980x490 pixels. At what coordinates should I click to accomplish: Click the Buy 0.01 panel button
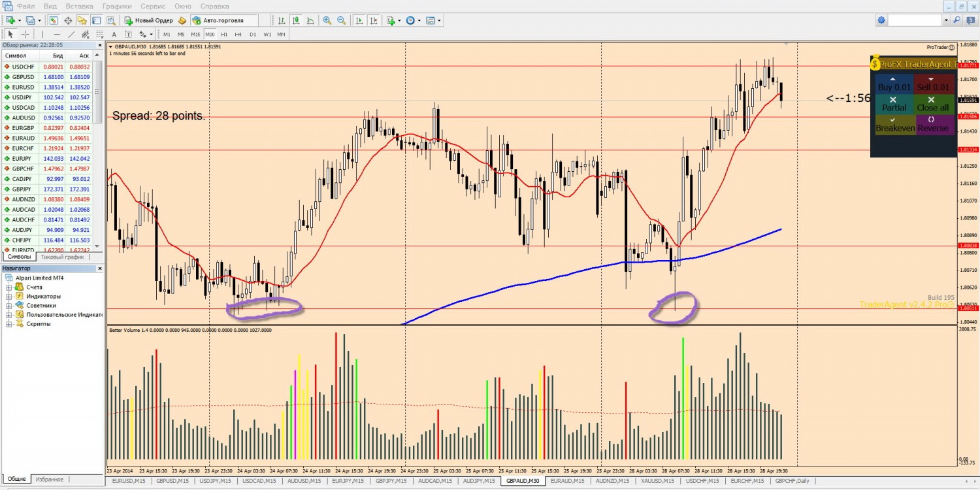pos(893,83)
